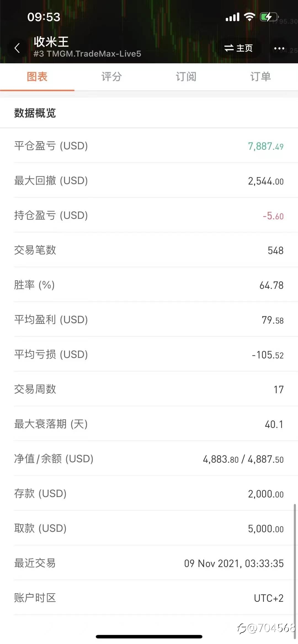
Task: Switch to the 图表 tab
Action: click(37, 77)
